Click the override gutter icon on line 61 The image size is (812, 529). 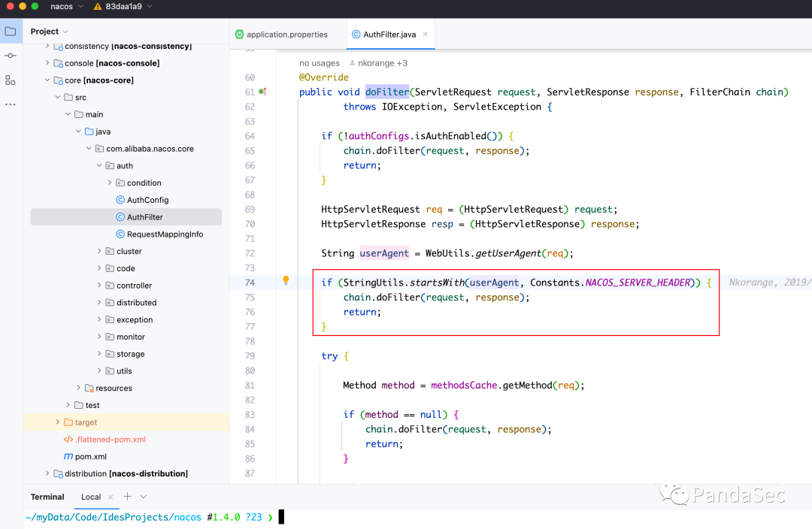263,92
